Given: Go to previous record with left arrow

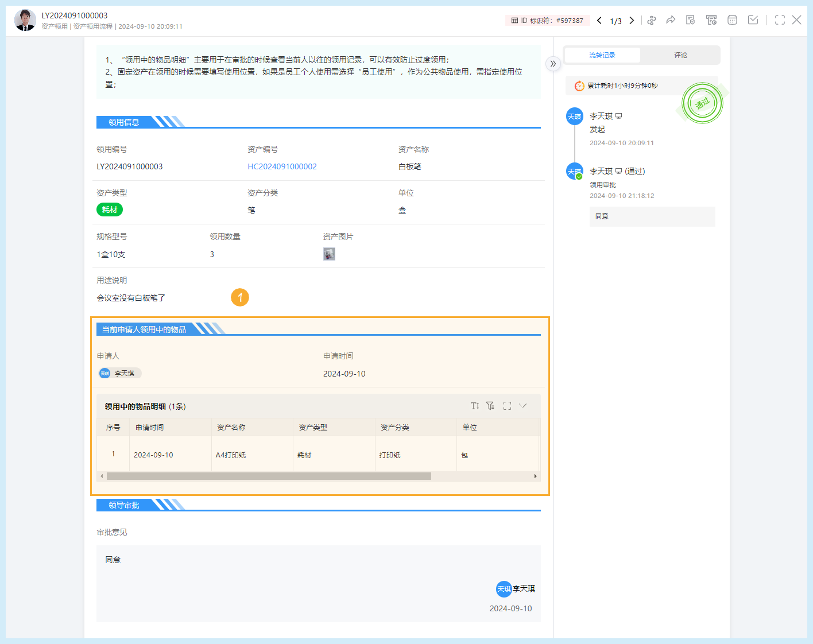Looking at the screenshot, I should (599, 20).
